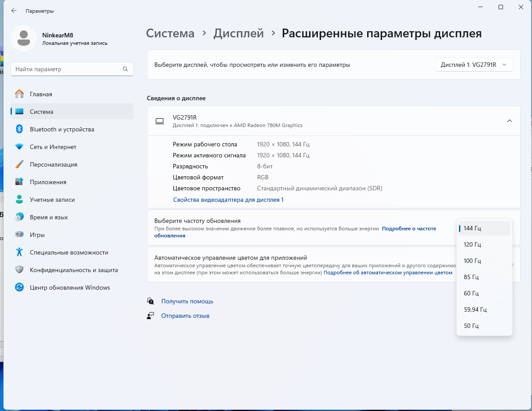Open Центр обновления Windows icon
The image size is (532, 411).
19,287
